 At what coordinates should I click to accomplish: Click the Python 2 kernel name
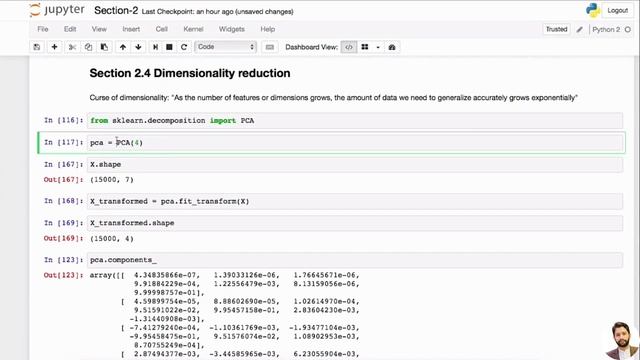pyautogui.click(x=606, y=29)
